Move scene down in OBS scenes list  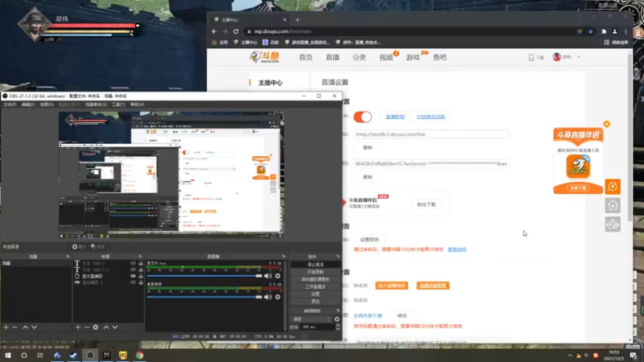(x=34, y=327)
